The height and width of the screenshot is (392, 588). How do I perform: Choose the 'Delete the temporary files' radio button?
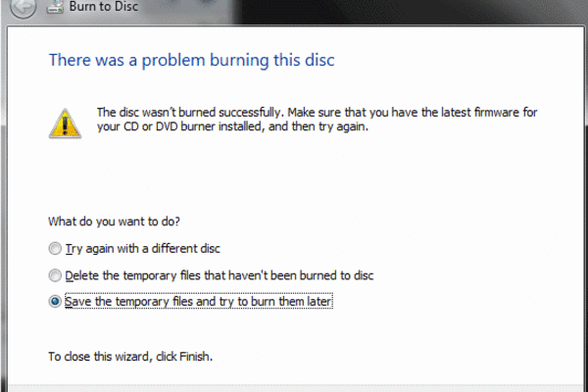point(55,275)
